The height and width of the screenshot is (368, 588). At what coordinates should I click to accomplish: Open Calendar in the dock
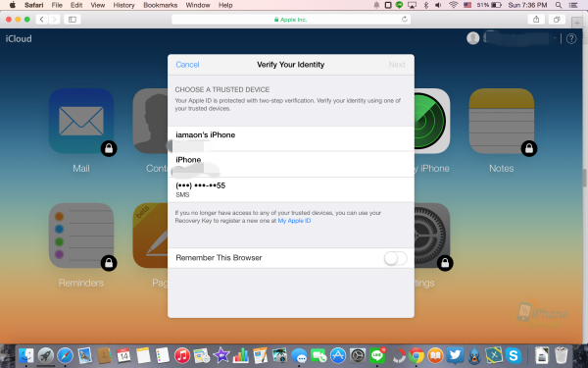[x=123, y=355]
